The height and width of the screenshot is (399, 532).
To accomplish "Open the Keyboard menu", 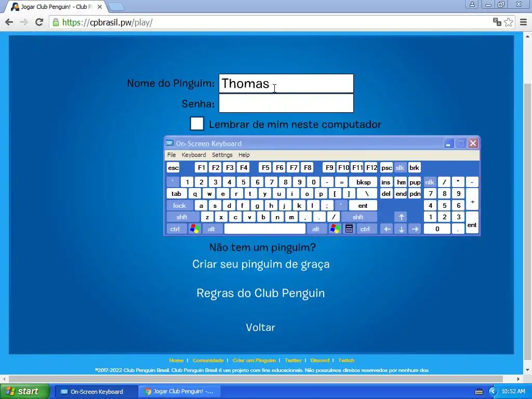I will (194, 155).
